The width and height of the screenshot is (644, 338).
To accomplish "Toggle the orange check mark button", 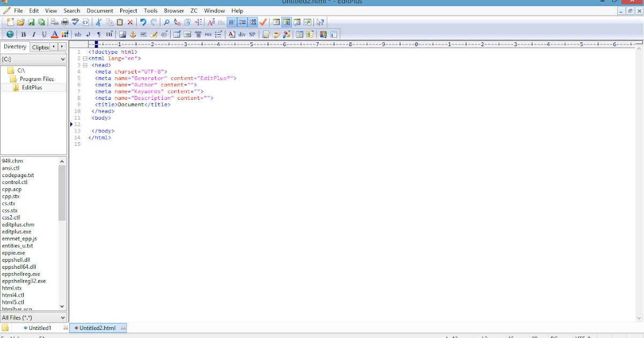I will coord(263,22).
